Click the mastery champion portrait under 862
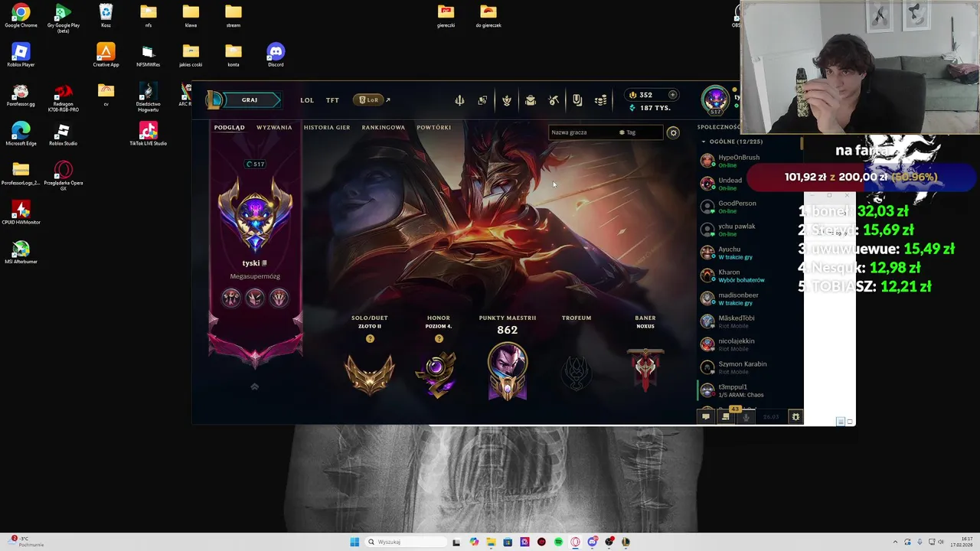Screen dimensions: 980x551 tap(508, 371)
